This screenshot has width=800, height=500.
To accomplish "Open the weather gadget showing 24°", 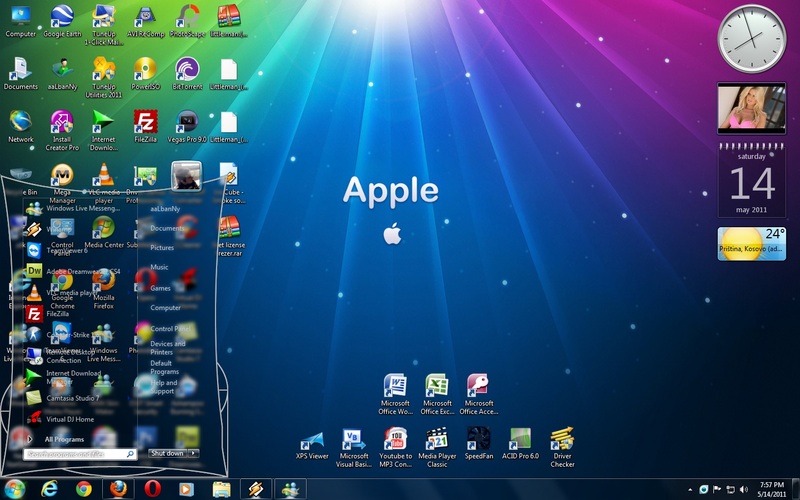I will (x=752, y=244).
